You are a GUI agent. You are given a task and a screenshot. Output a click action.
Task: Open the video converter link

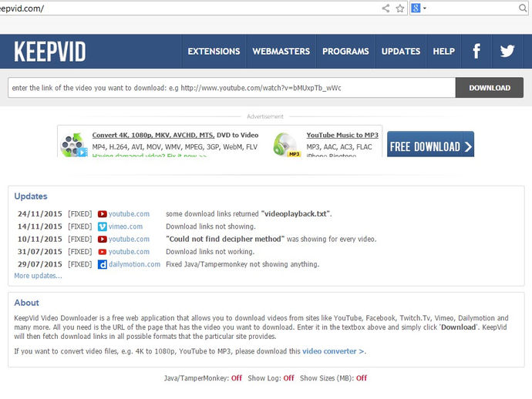coord(333,351)
